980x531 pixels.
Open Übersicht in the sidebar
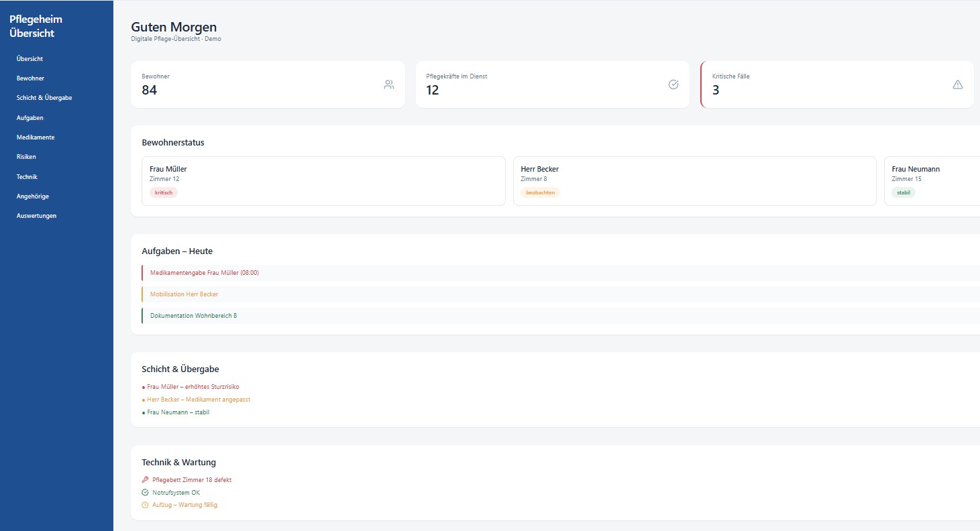pyautogui.click(x=30, y=59)
